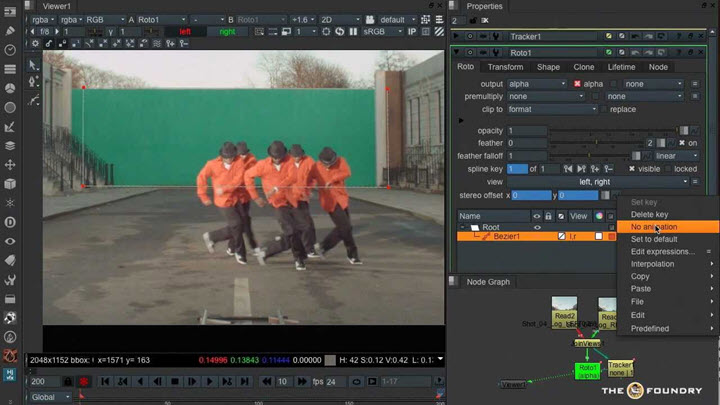The height and width of the screenshot is (405, 720).
Task: Open the output alpha channel dropdown
Action: (x=535, y=83)
